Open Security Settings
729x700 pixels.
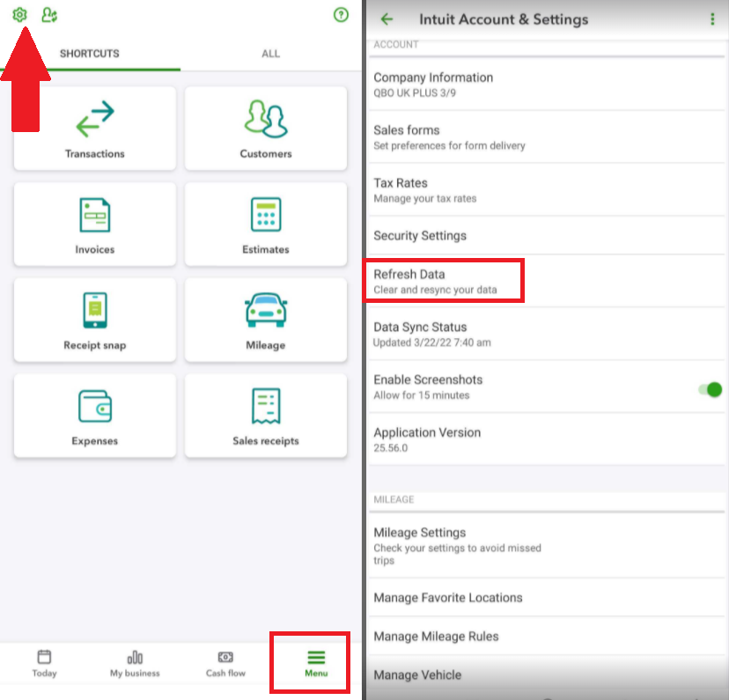[547, 235]
